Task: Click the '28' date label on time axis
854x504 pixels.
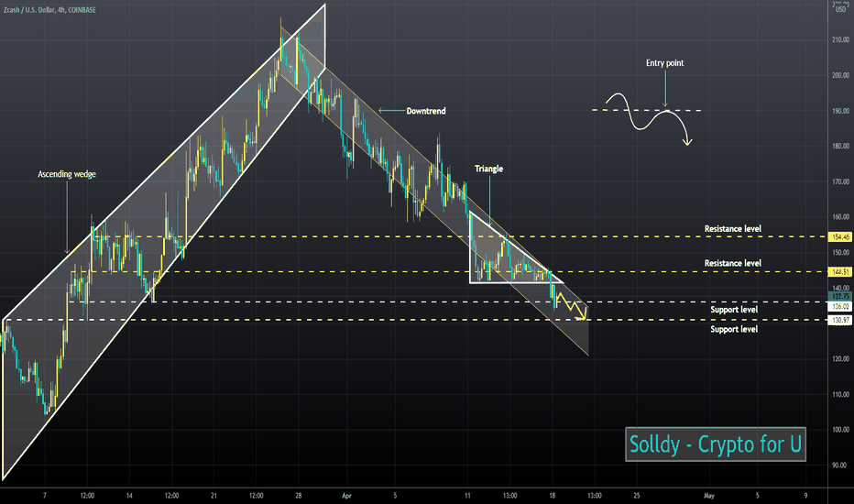Action: (x=299, y=496)
